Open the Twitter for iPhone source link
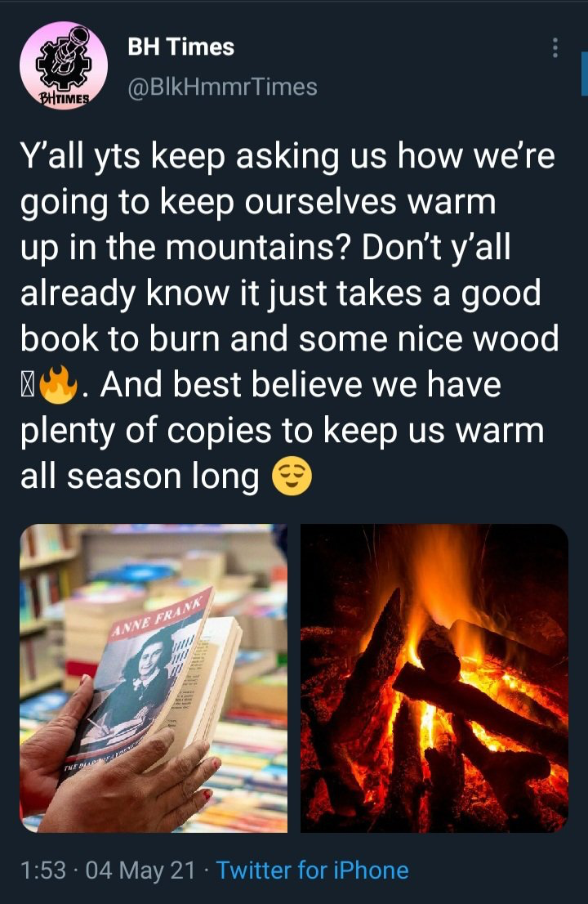Screen dimensions: 588x904 click(x=312, y=870)
